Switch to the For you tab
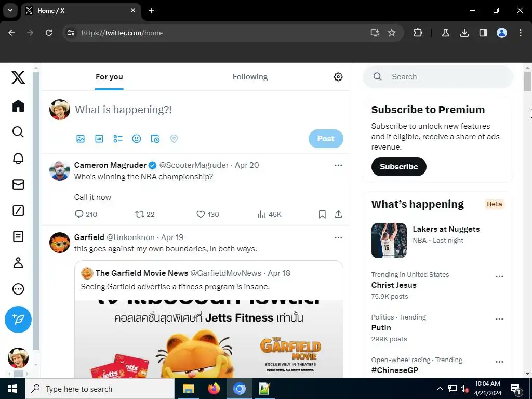The height and width of the screenshot is (399, 532). pyautogui.click(x=109, y=77)
